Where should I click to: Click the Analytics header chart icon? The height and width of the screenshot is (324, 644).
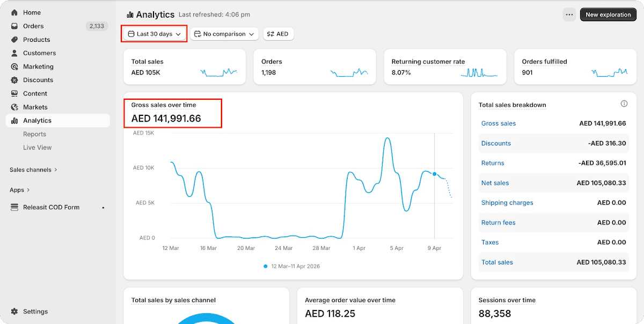130,15
